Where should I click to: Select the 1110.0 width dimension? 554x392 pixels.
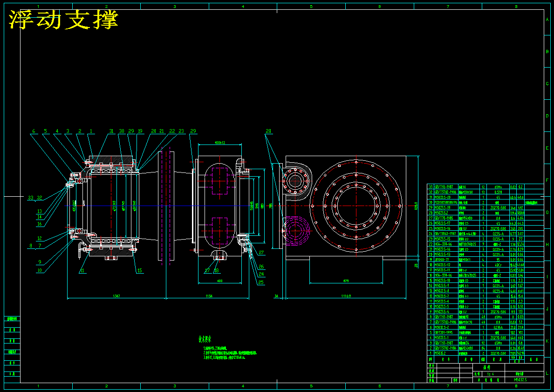coord(346,296)
